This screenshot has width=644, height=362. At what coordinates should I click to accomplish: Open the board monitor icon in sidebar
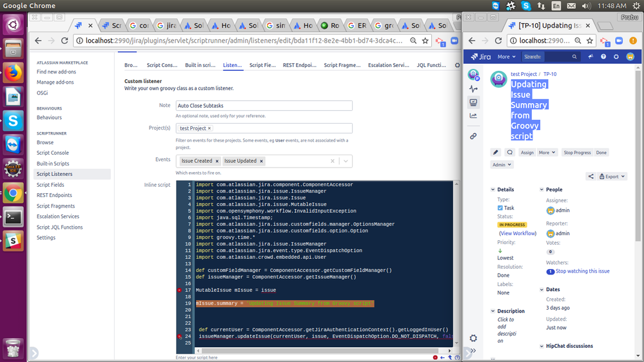(474, 102)
